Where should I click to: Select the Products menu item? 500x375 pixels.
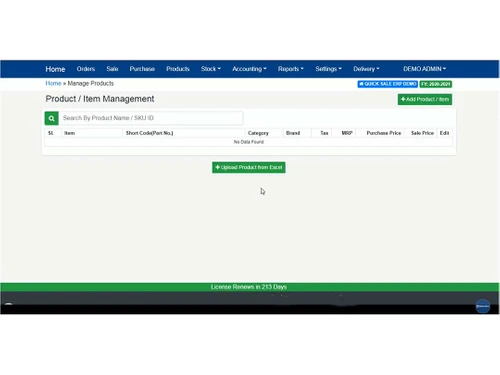(178, 69)
